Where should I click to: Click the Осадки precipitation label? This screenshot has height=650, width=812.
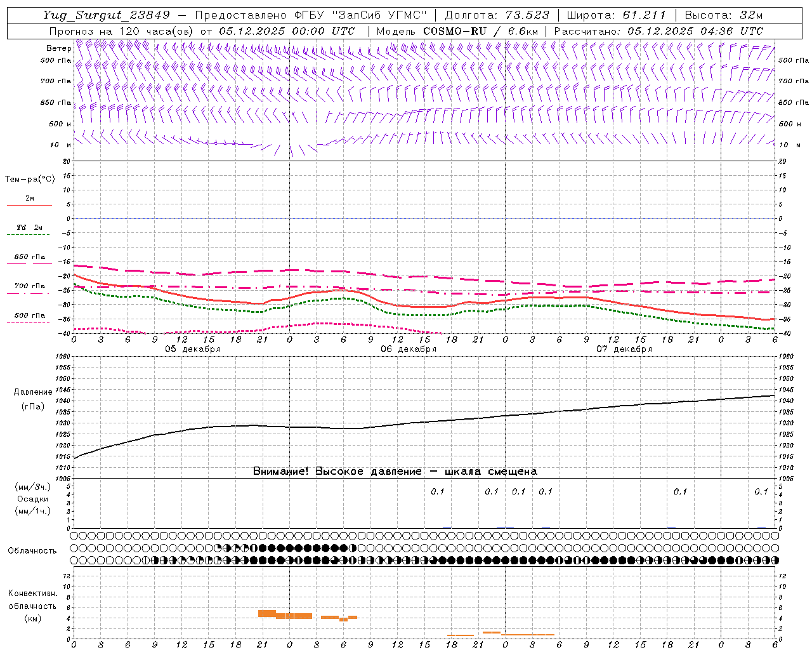[x=33, y=499]
